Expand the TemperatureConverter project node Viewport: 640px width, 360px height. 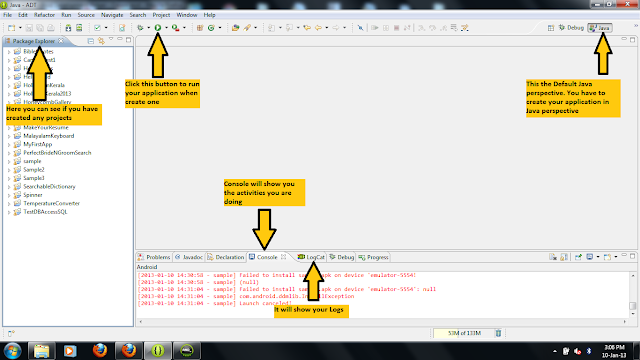(x=9, y=204)
